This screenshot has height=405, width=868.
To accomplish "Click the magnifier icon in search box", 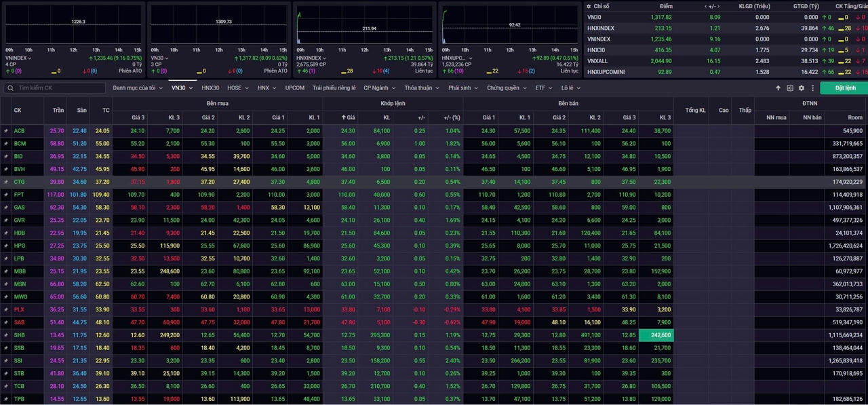I will (10, 88).
